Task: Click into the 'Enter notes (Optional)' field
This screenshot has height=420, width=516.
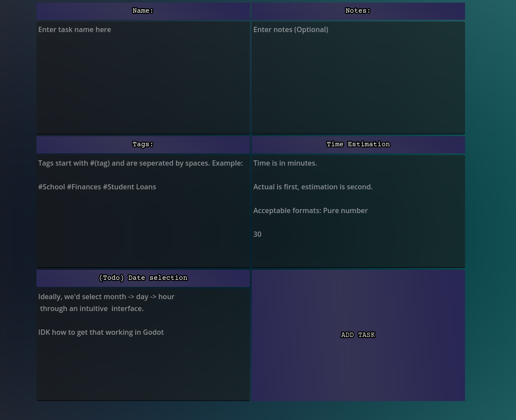Action: [358, 77]
